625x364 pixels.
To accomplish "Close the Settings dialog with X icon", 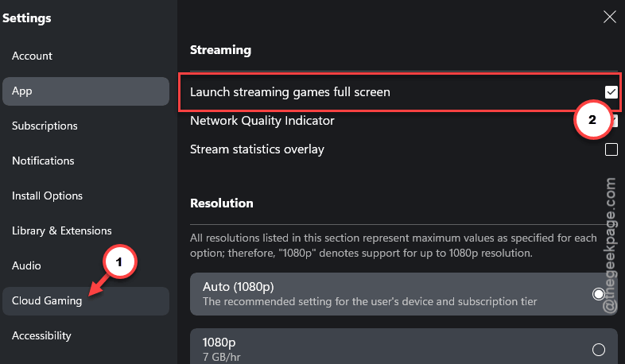I will (x=609, y=17).
